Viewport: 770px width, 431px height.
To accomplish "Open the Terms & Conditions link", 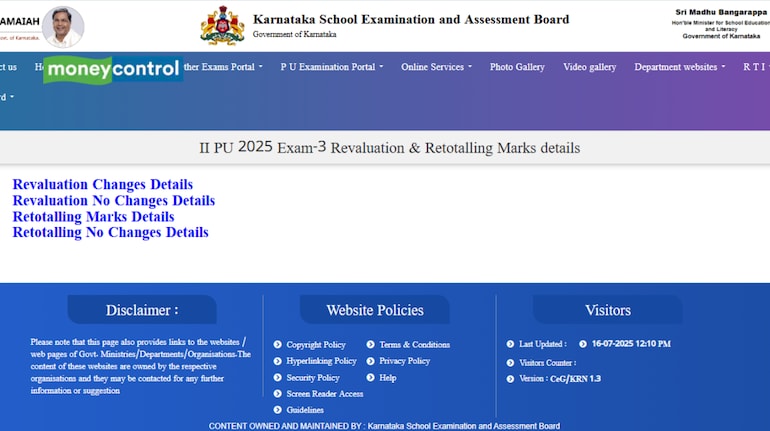I will tap(414, 345).
